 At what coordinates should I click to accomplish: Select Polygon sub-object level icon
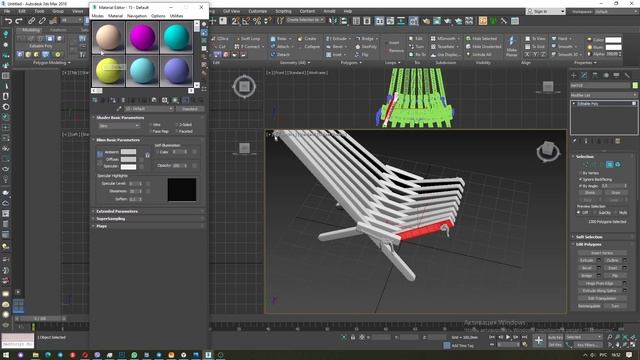[x=609, y=164]
